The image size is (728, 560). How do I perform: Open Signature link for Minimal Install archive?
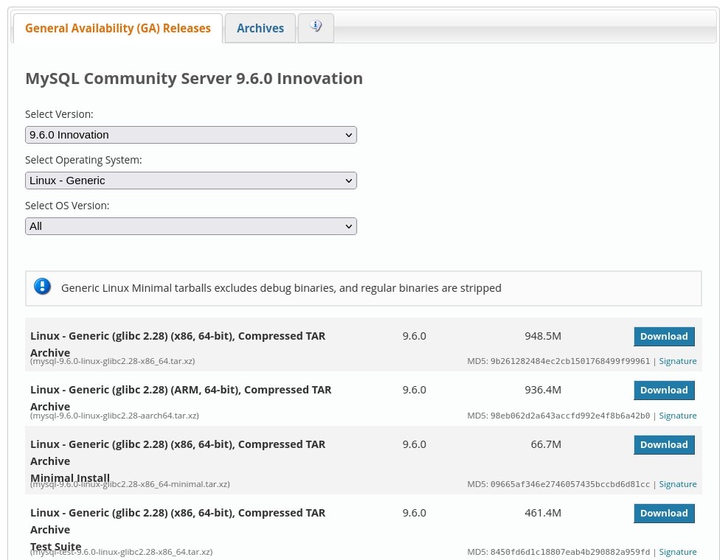click(677, 484)
